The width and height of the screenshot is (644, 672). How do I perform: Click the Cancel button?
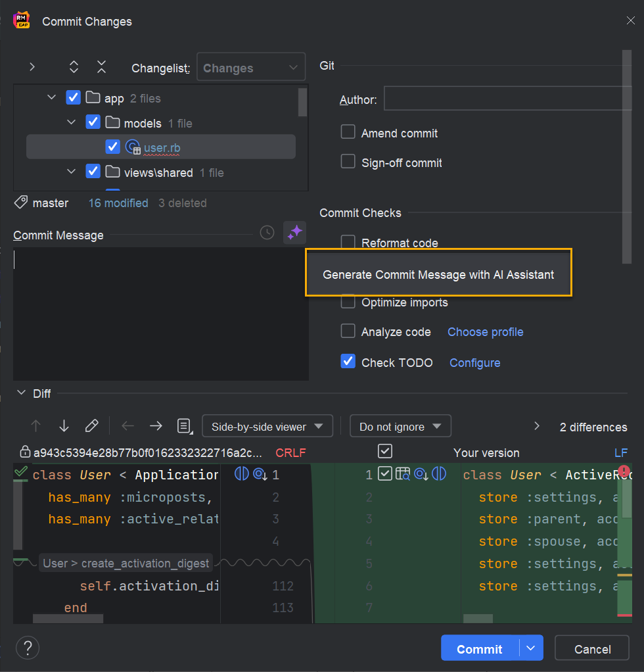592,648
